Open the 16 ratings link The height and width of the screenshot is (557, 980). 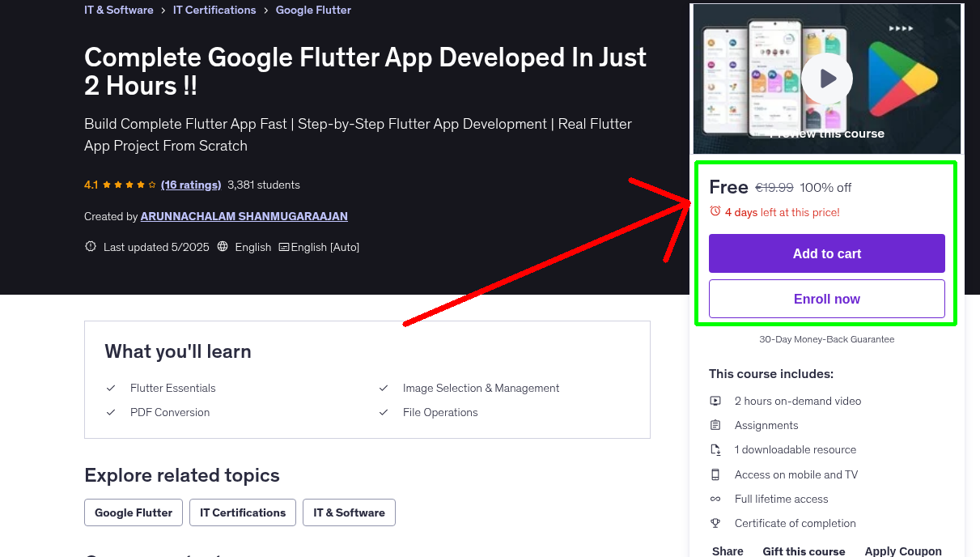(191, 185)
